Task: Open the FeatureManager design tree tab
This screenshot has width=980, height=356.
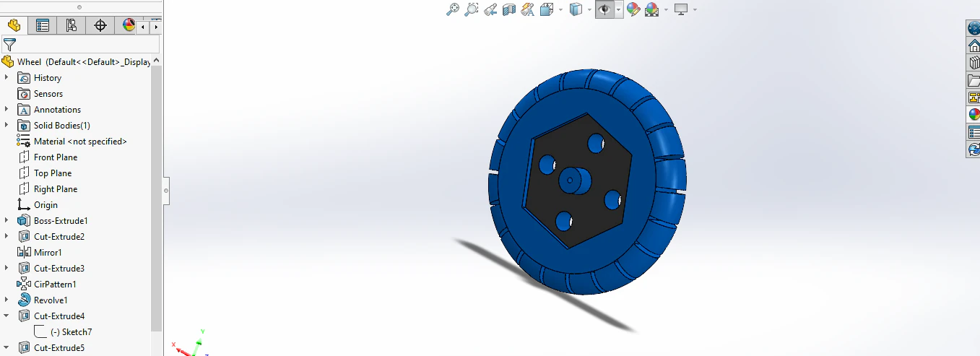Action: click(14, 25)
